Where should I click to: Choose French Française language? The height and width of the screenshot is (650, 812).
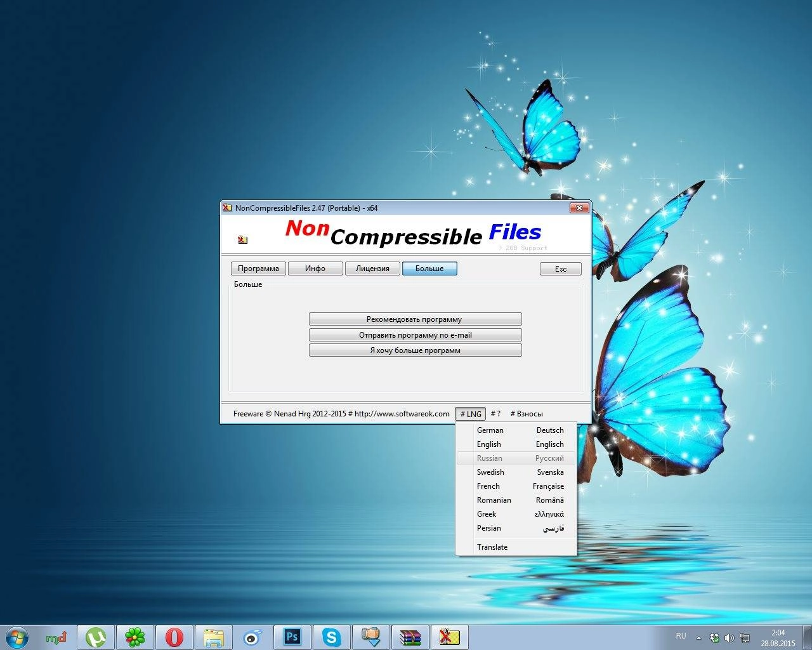(516, 486)
